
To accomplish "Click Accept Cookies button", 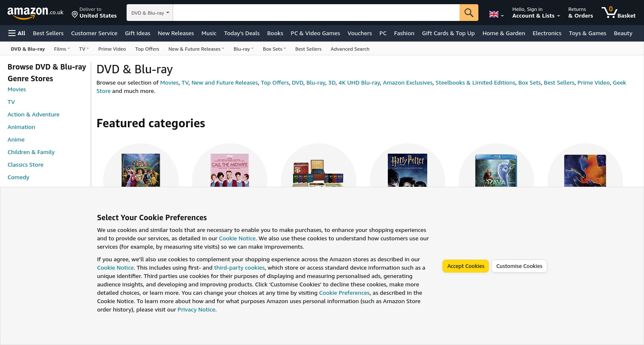I will pyautogui.click(x=465, y=266).
